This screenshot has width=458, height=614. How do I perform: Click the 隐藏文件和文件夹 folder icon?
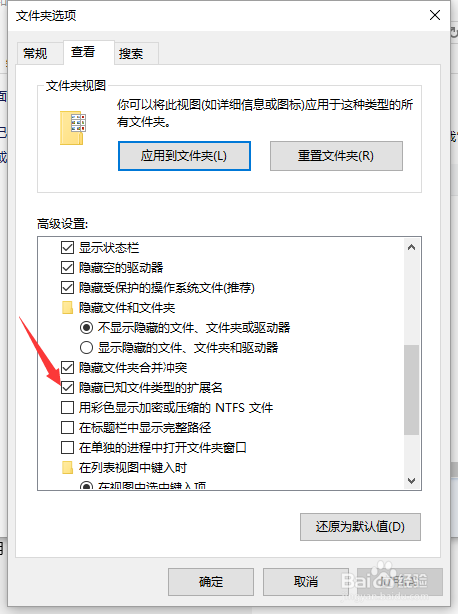click(68, 308)
